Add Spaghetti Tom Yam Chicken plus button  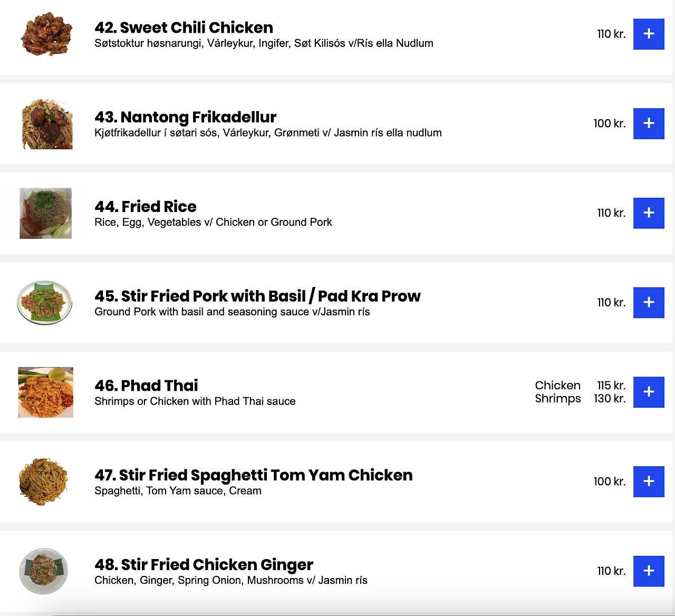(x=649, y=482)
